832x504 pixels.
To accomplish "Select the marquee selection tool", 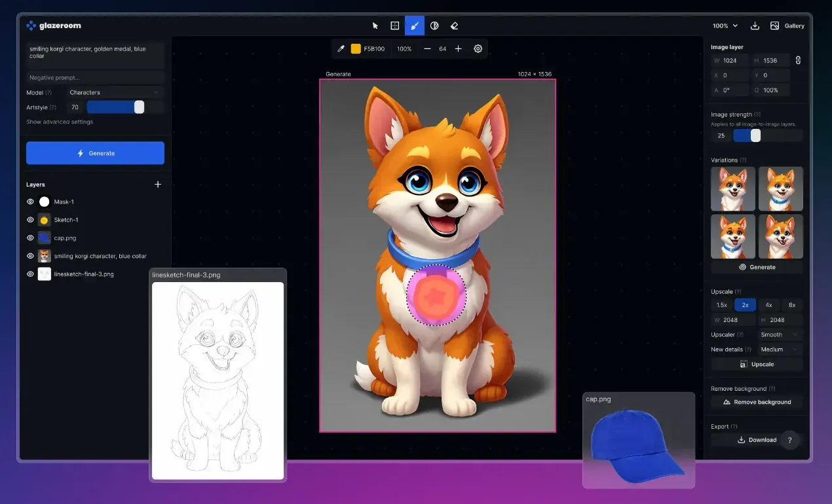I will (x=394, y=26).
